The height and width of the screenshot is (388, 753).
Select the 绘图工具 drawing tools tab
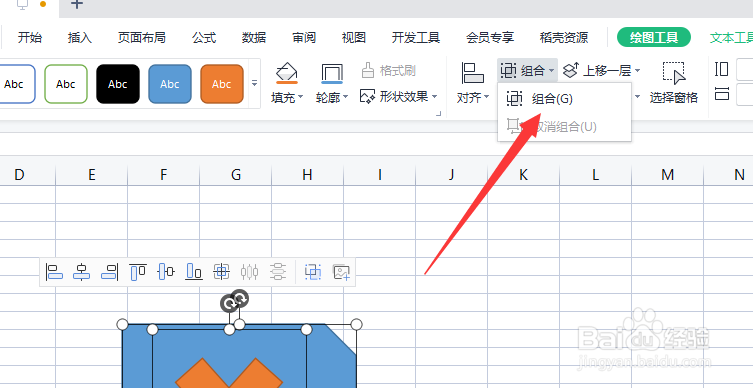654,37
